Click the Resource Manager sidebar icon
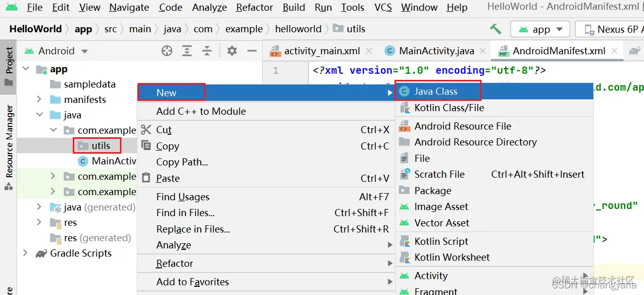 [9, 186]
